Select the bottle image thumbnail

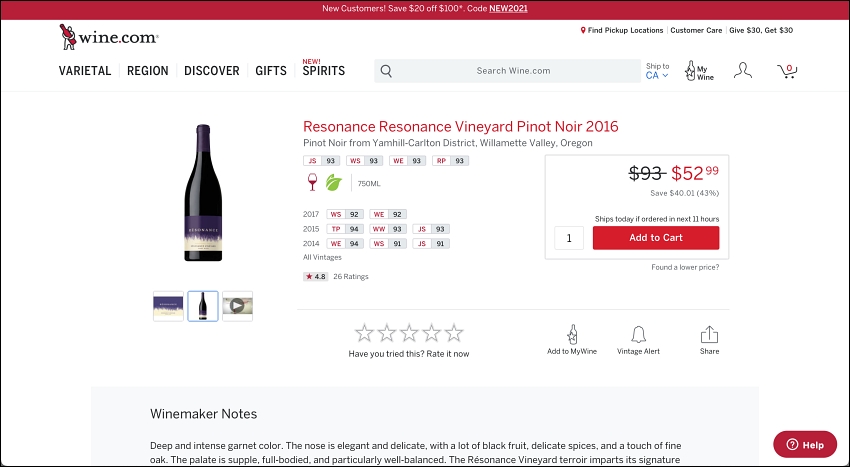point(203,306)
